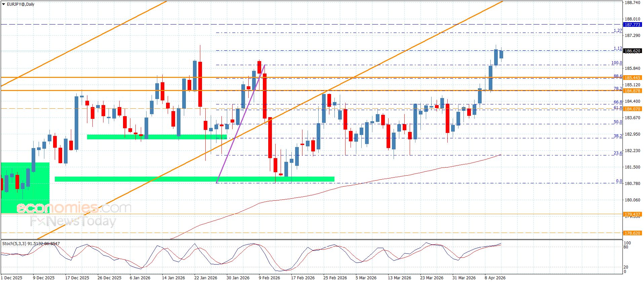The image size is (644, 282).
Task: Click the 182.230 price axis value
Action: 632,151
